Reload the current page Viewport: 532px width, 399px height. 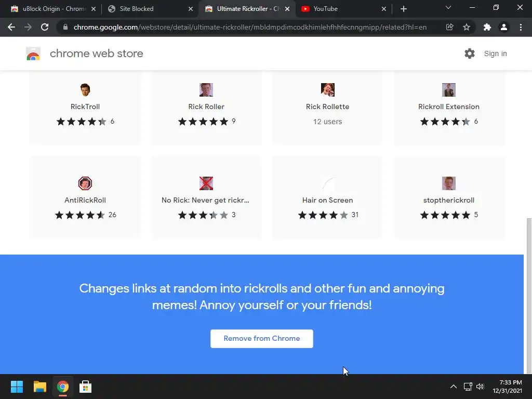(45, 27)
